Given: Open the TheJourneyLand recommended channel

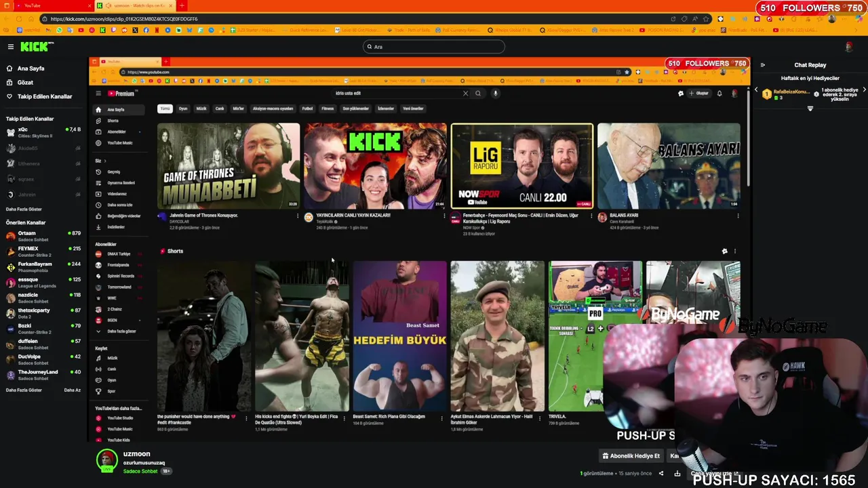Looking at the screenshot, I should [43, 374].
